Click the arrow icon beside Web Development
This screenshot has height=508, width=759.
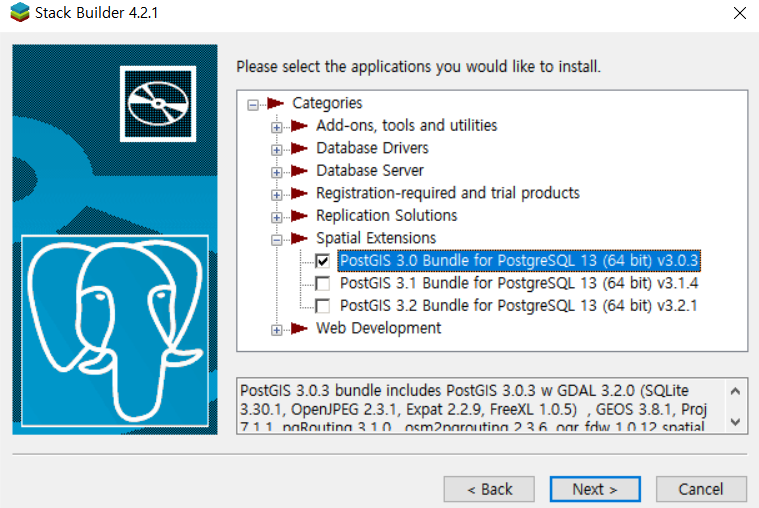(x=299, y=328)
